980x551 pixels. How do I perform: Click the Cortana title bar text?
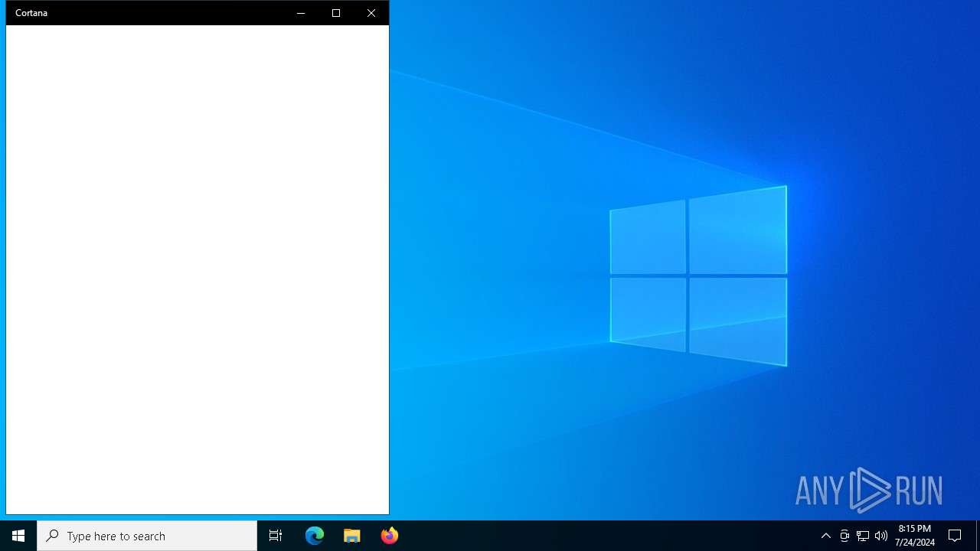point(31,13)
